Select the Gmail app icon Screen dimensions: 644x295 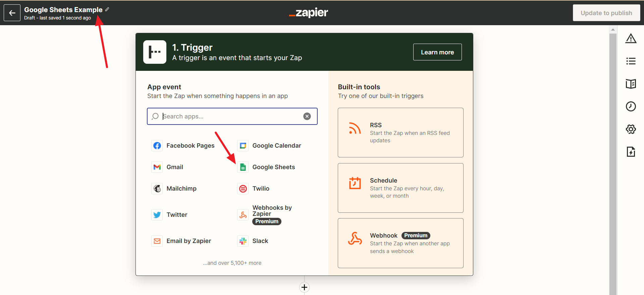[157, 167]
